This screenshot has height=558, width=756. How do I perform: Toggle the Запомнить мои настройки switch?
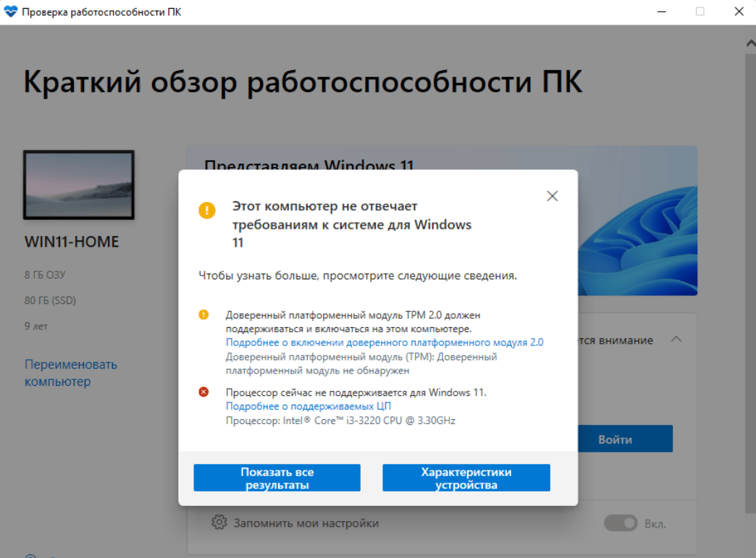pyautogui.click(x=621, y=523)
